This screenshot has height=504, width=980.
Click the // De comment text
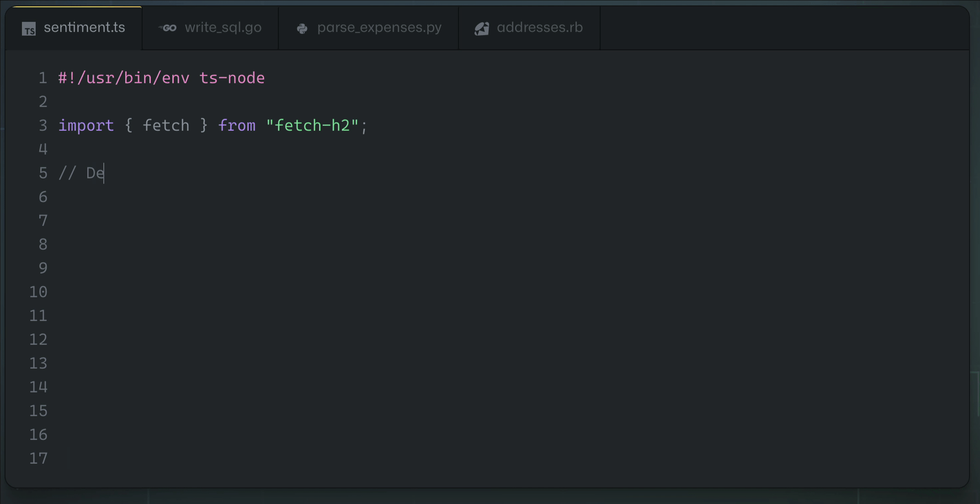(x=81, y=173)
